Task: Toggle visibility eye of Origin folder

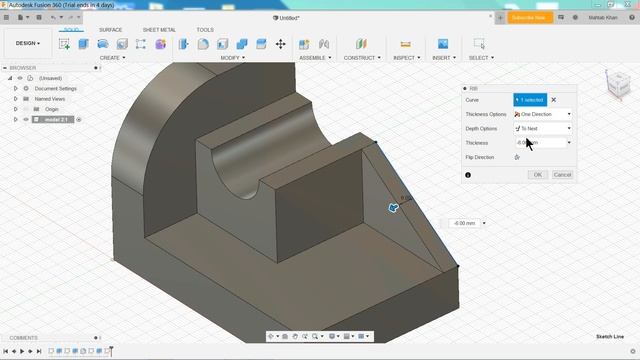Action: click(x=26, y=109)
